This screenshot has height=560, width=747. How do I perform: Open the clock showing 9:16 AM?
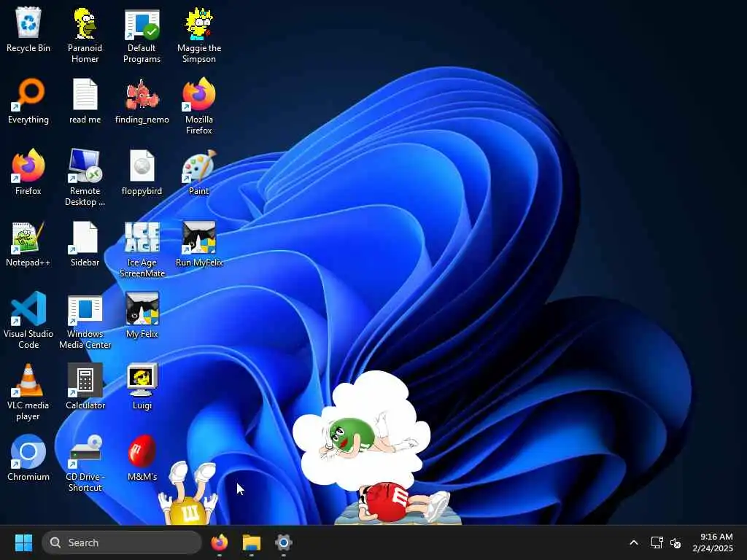(x=713, y=542)
